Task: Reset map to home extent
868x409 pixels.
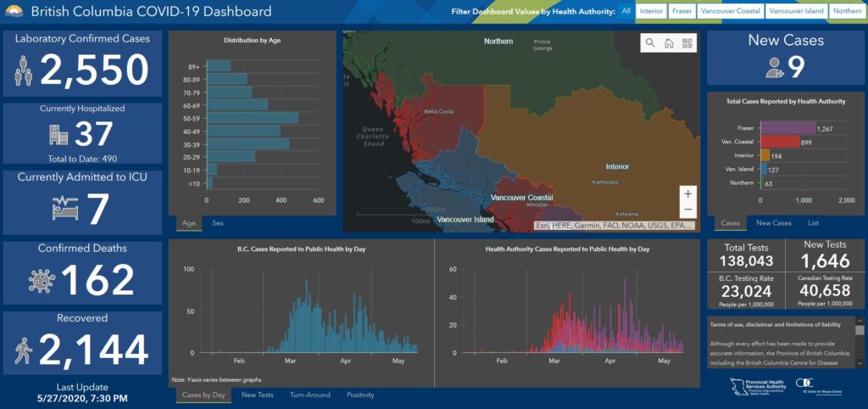Action: click(x=669, y=43)
